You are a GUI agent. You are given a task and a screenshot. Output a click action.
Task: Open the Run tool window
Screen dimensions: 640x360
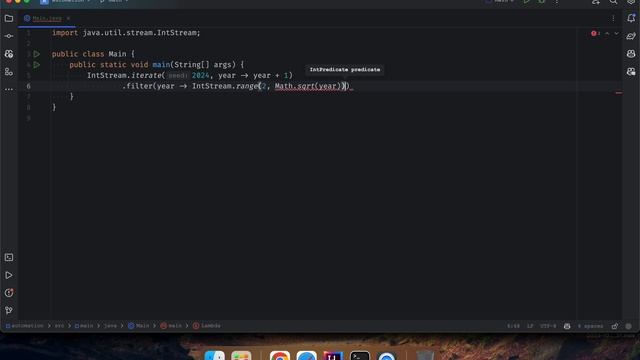pos(9,276)
